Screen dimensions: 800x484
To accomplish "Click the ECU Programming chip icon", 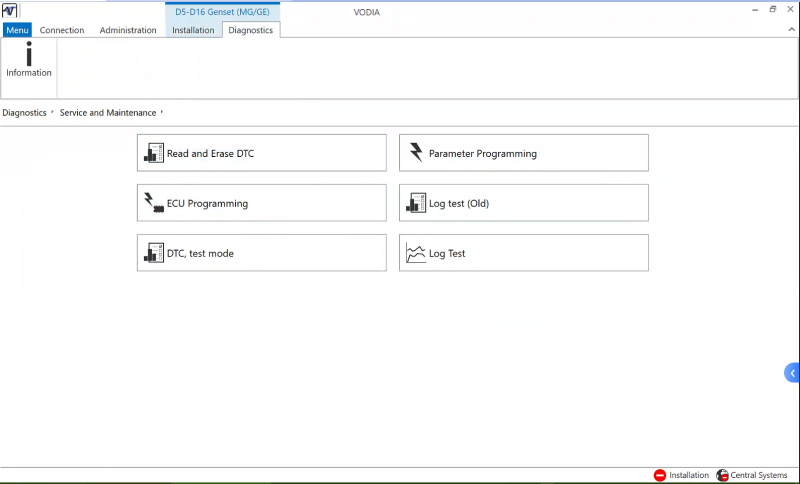I will (154, 203).
